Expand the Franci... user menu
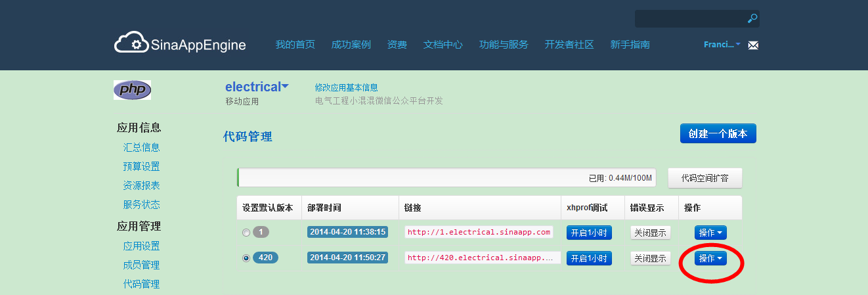This screenshot has height=295, width=868. point(722,45)
